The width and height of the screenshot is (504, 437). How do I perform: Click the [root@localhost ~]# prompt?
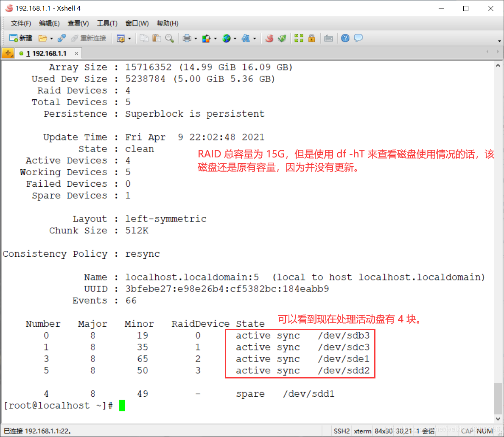click(x=58, y=406)
